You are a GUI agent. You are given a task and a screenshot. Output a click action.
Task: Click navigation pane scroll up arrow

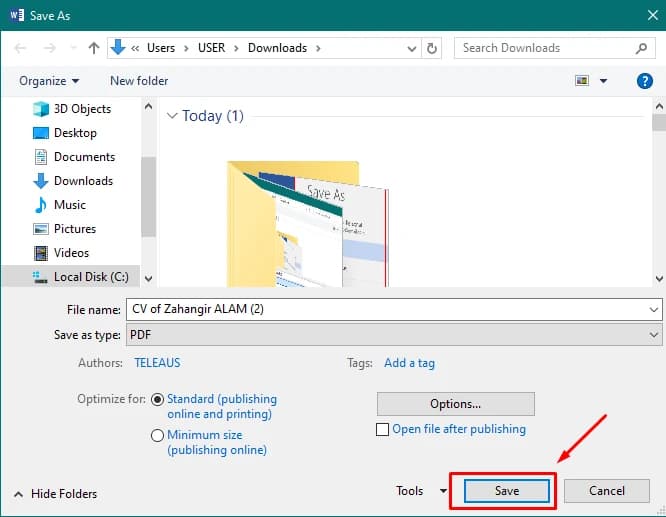[148, 106]
